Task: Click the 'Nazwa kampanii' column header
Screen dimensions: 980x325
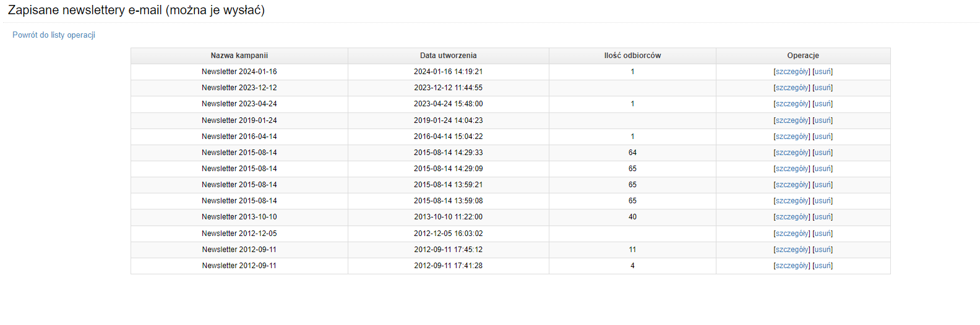Action: (x=239, y=56)
